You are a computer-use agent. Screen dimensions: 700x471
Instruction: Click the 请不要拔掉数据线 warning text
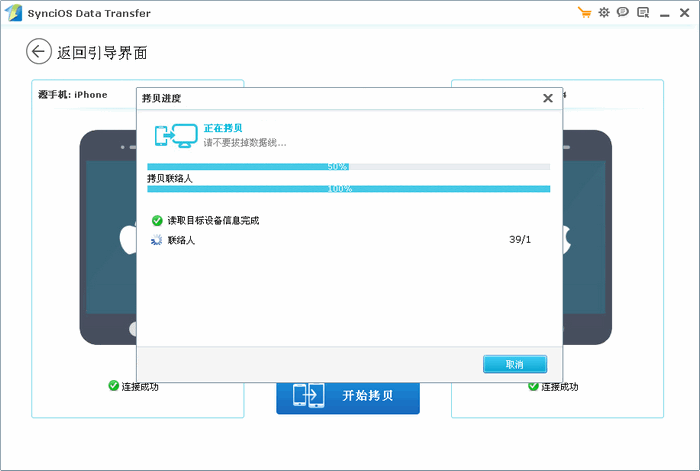pos(245,143)
